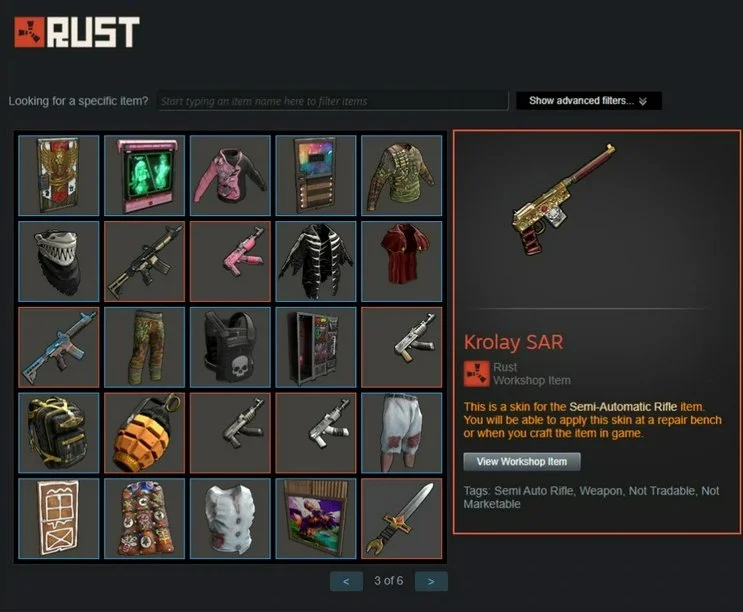The width and height of the screenshot is (743, 612).
Task: Select the blue assault rifle skin
Action: [x=59, y=347]
